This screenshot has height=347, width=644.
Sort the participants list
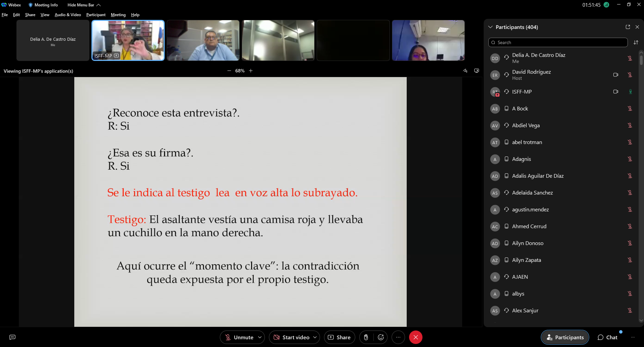636,42
